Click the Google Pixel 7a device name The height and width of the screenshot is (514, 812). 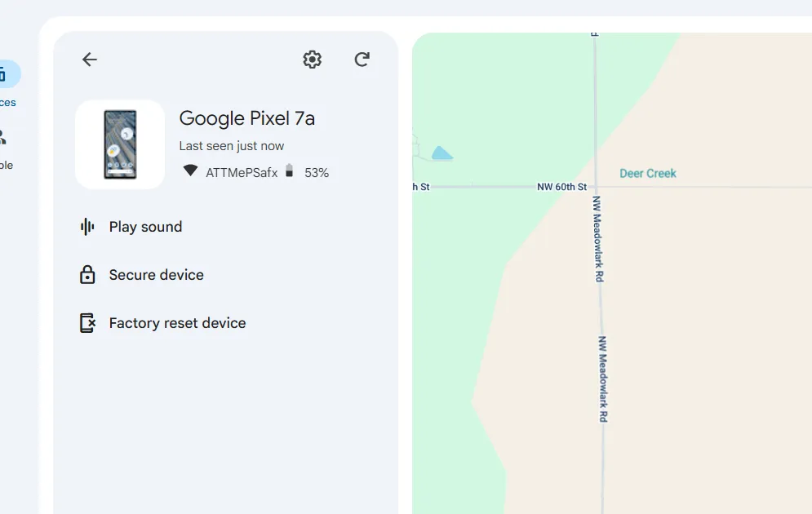click(x=247, y=118)
